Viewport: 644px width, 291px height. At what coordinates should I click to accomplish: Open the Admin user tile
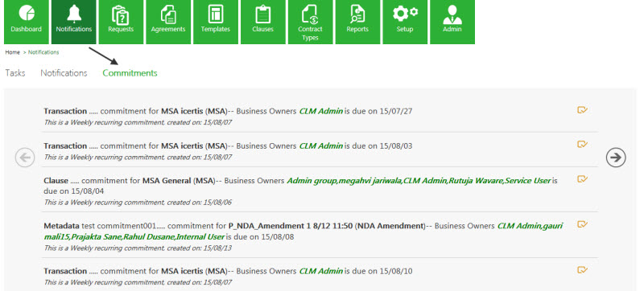(x=452, y=22)
